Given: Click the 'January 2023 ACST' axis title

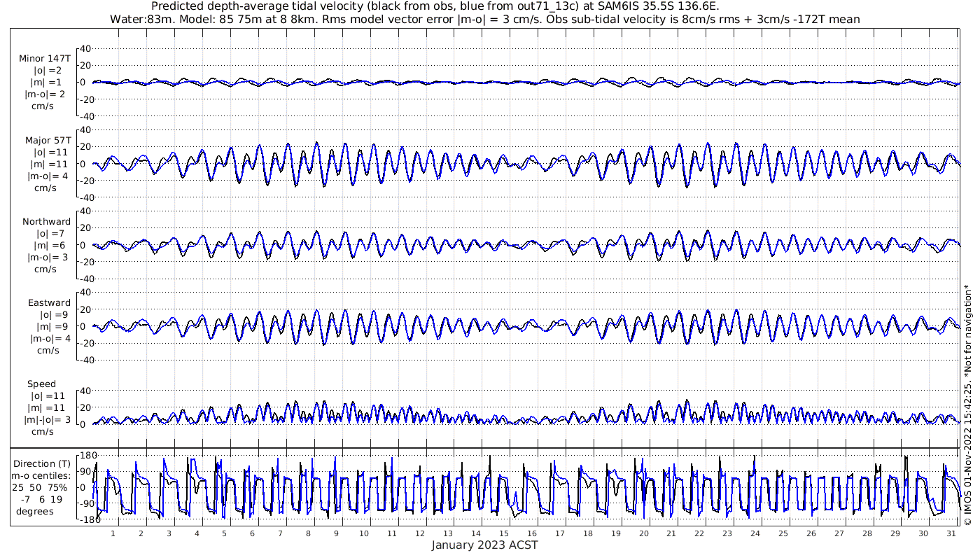Looking at the screenshot, I should click(484, 545).
